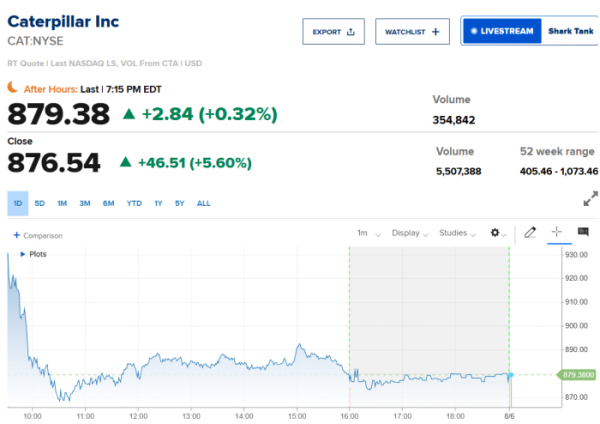This screenshot has width=600, height=424.
Task: Toggle the crosshair tool
Action: pos(557,232)
